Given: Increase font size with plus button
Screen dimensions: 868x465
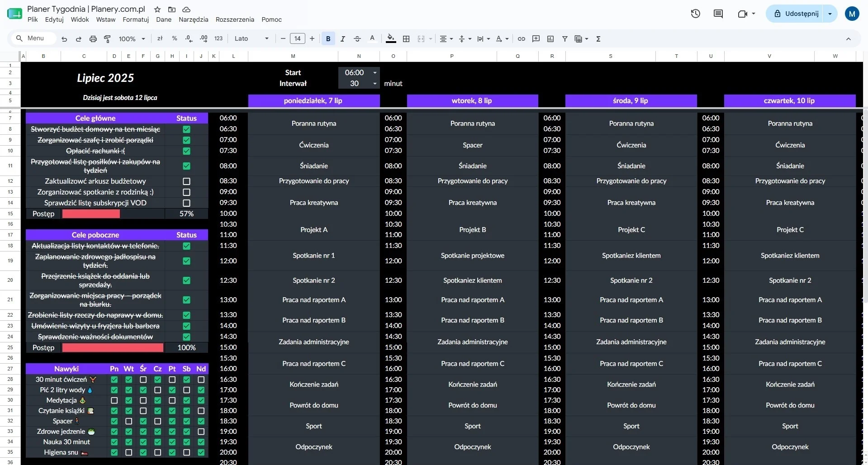Looking at the screenshot, I should [312, 39].
